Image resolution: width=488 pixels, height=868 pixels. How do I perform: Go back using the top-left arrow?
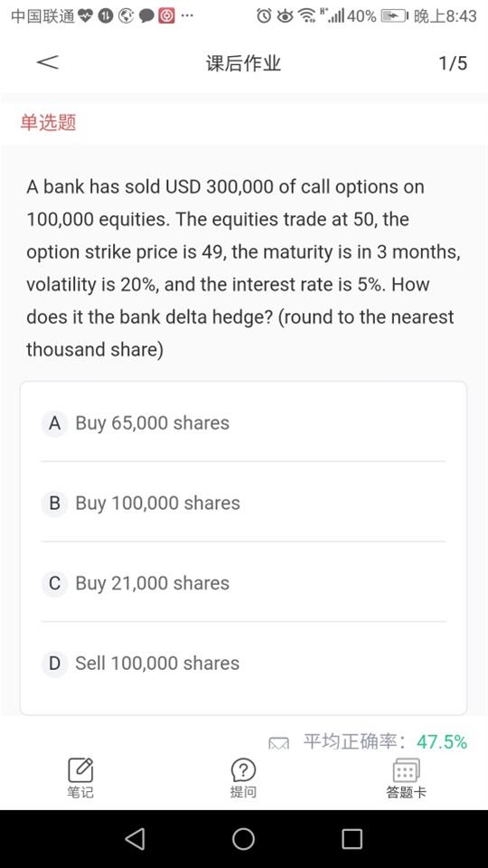(x=48, y=62)
